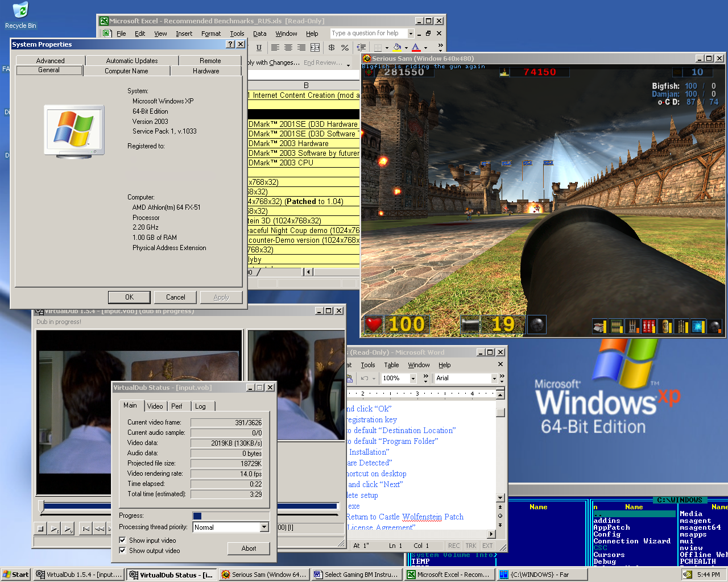Viewport: 728px width, 582px height.
Task: Click the Merge and Center icon in Excel
Action: (315, 48)
